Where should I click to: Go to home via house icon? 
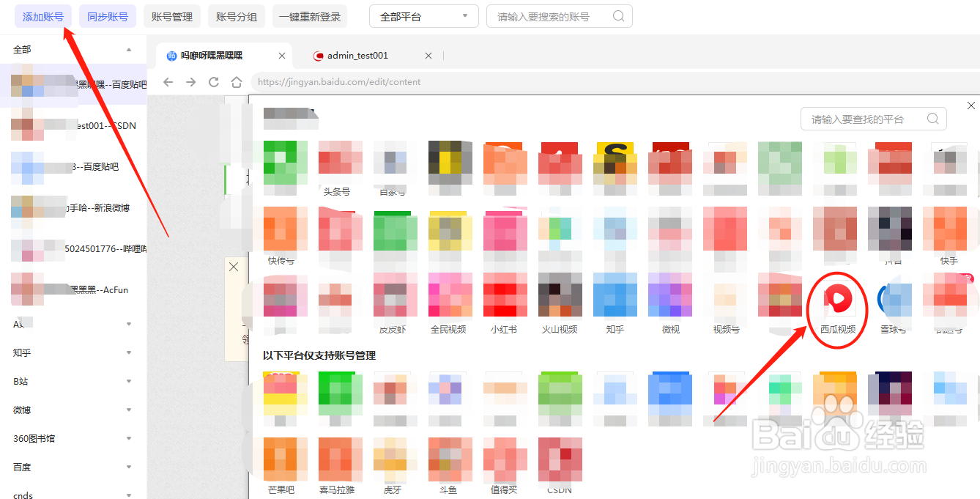[x=237, y=82]
